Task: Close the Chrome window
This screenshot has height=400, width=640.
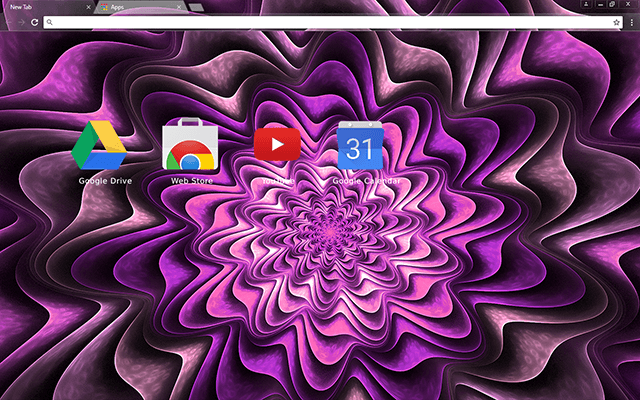Action: point(629,4)
